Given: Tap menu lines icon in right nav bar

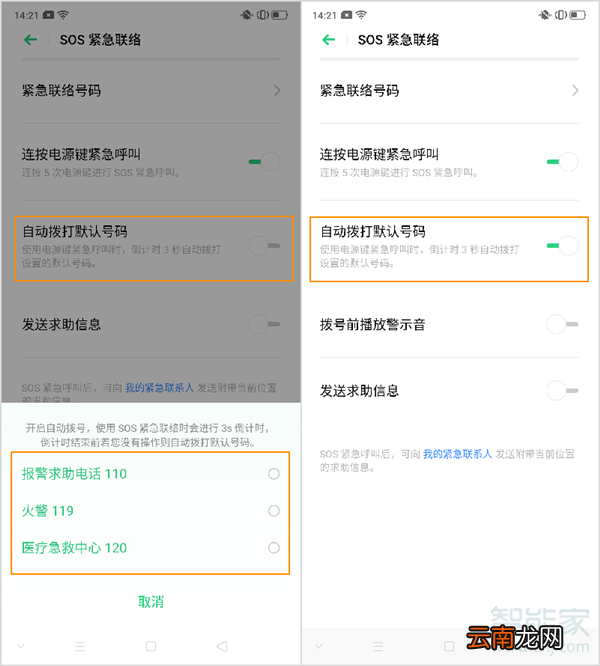Looking at the screenshot, I should [378, 646].
